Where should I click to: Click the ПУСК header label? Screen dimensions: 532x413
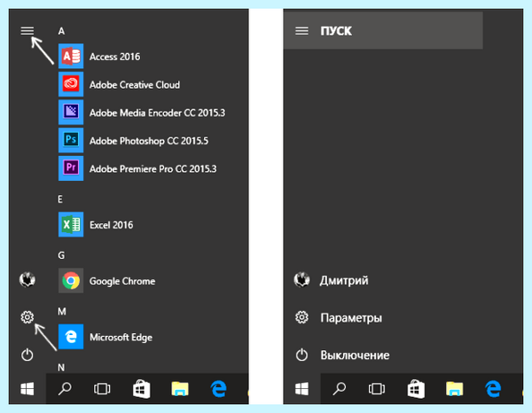[336, 31]
